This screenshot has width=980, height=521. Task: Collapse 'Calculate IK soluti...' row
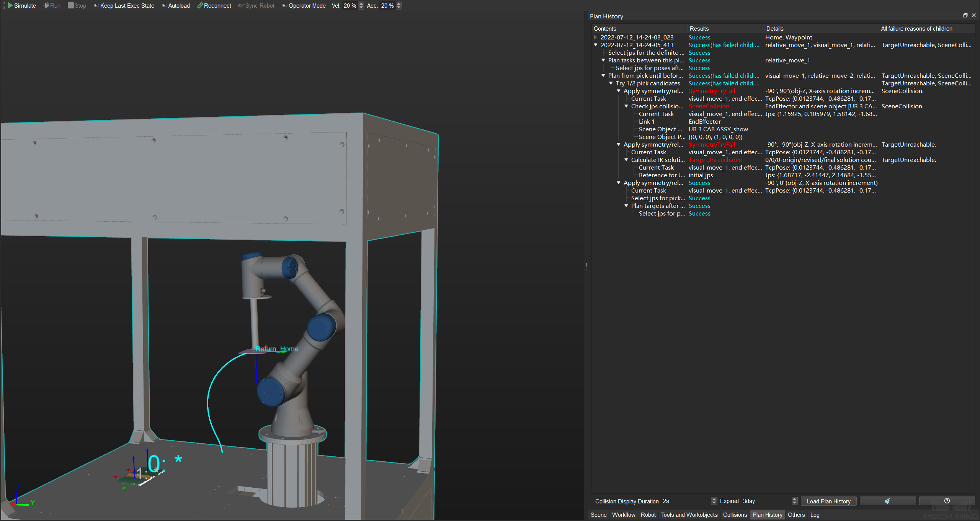click(x=626, y=160)
